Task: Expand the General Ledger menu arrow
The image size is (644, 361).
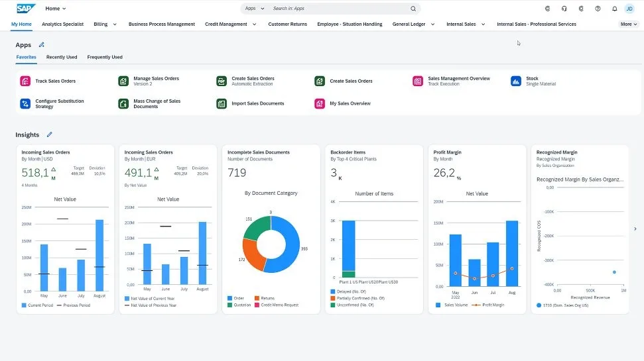Action: pos(432,25)
